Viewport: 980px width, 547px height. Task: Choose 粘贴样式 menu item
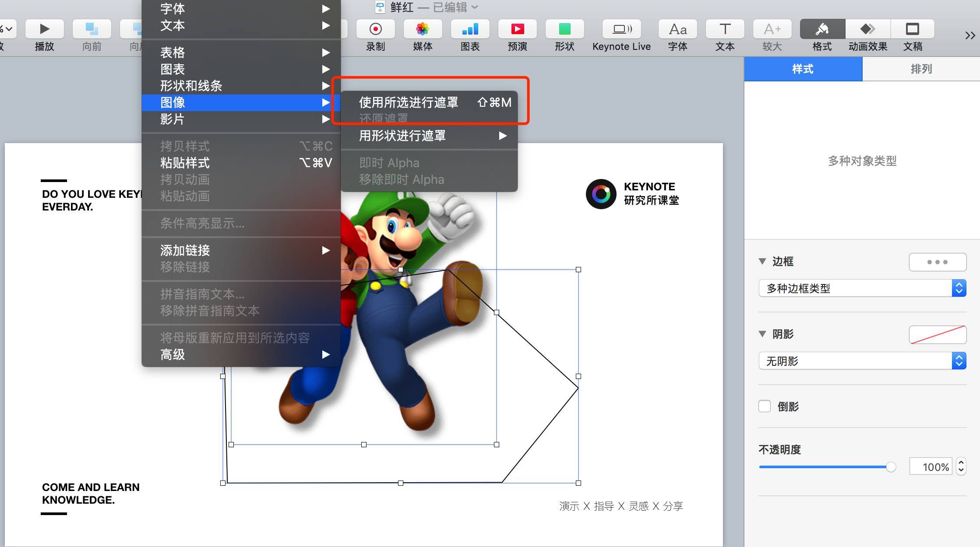[241, 163]
